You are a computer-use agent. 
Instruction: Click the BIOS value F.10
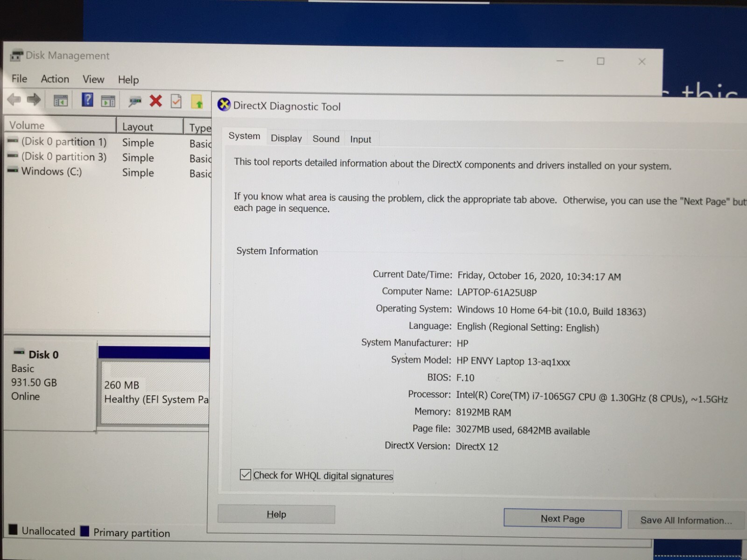pos(465,378)
